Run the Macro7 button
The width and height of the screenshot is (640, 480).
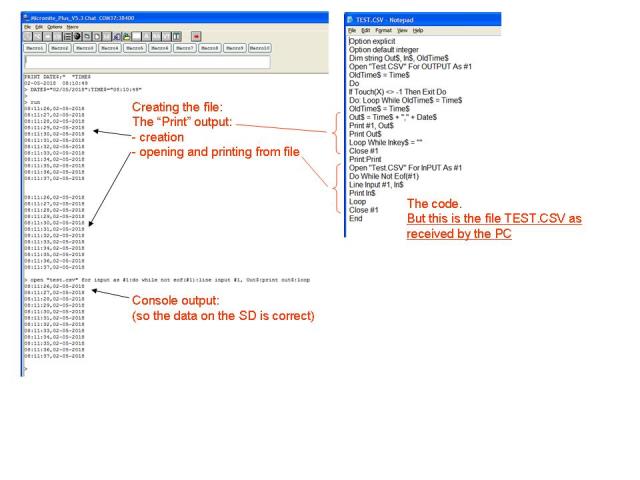point(185,47)
